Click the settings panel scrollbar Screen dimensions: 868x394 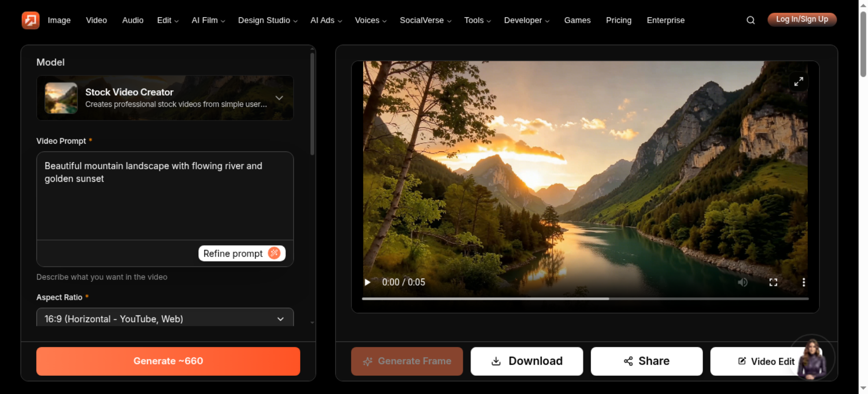[x=312, y=104]
